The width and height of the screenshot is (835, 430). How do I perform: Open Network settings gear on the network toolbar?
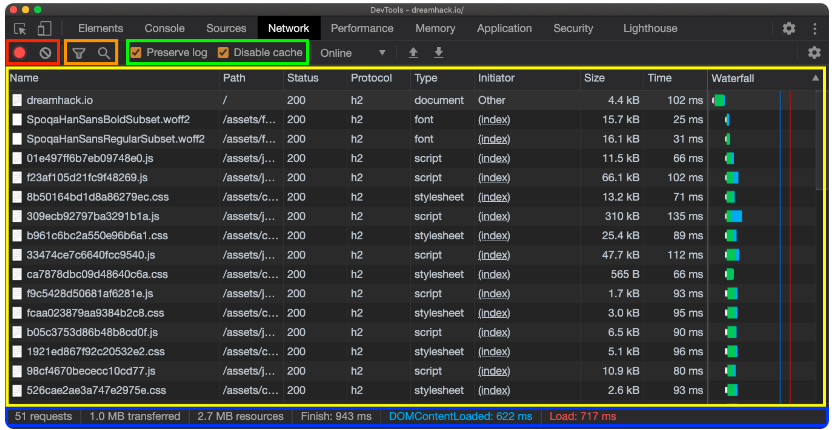pyautogui.click(x=814, y=52)
